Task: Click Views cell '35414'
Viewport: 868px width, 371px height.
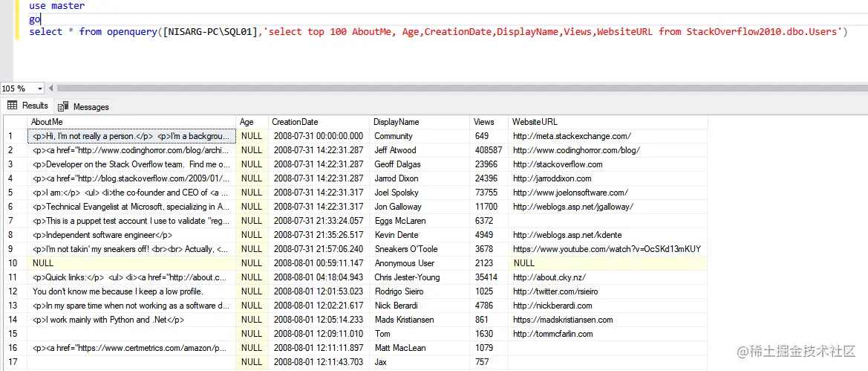Action: 489,277
